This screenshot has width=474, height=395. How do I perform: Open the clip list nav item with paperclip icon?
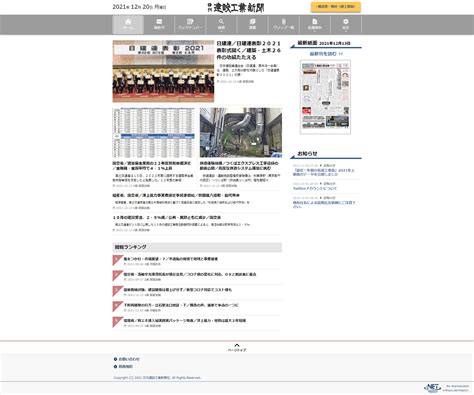284,24
